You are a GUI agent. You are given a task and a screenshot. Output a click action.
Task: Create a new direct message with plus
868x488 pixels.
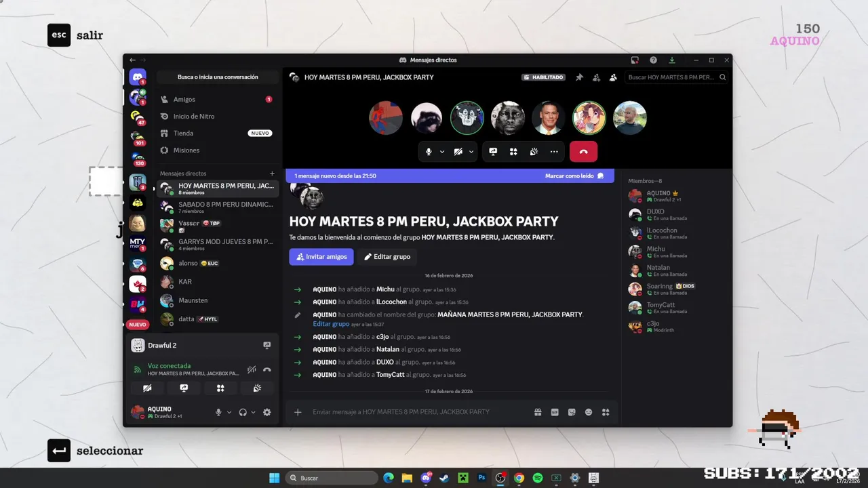coord(272,174)
